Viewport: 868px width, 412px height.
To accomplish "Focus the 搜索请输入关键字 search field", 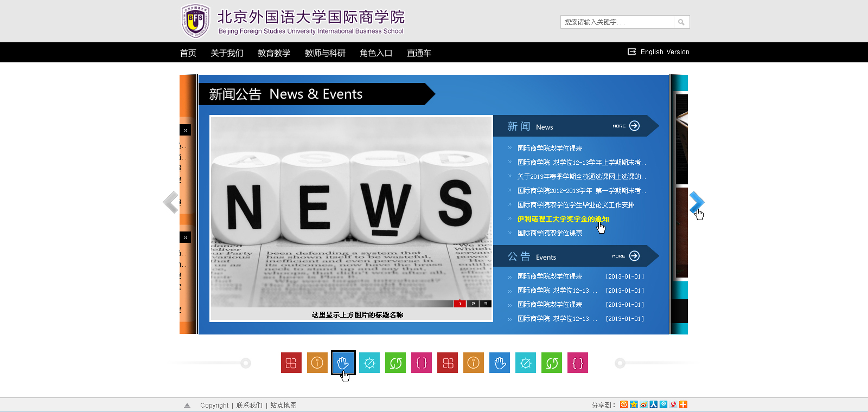I will pos(617,22).
